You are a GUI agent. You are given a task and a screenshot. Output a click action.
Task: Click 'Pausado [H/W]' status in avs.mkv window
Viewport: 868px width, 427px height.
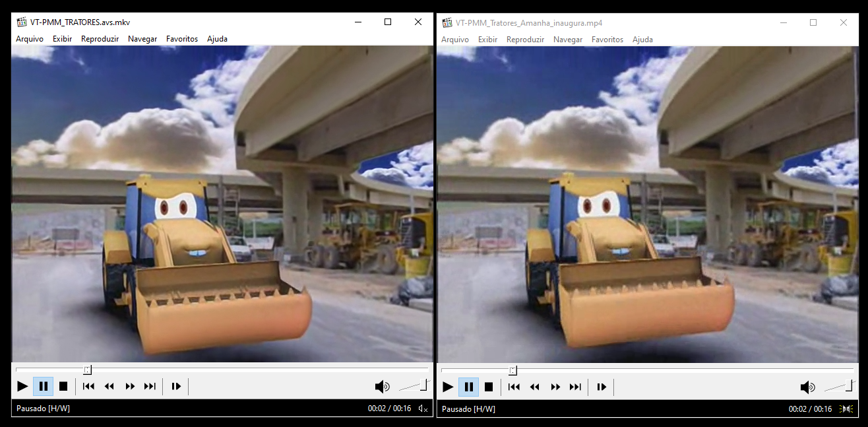coord(43,409)
